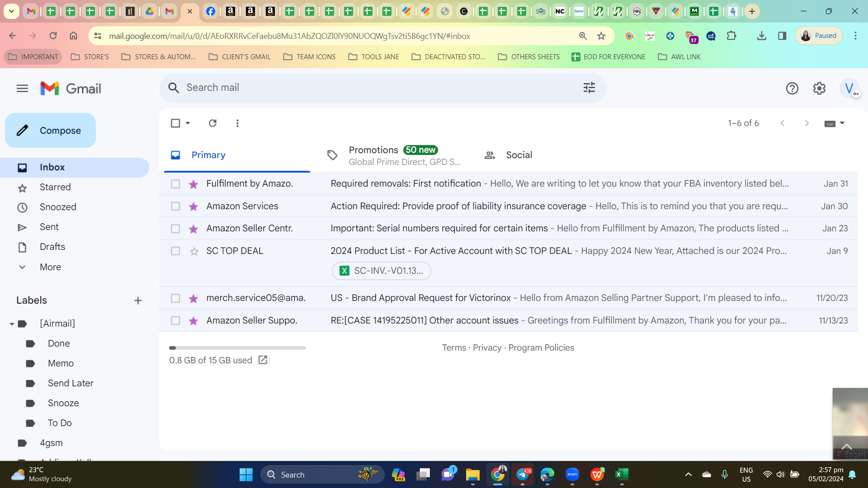Open Excel from the taskbar
The width and height of the screenshot is (868, 488).
(622, 474)
